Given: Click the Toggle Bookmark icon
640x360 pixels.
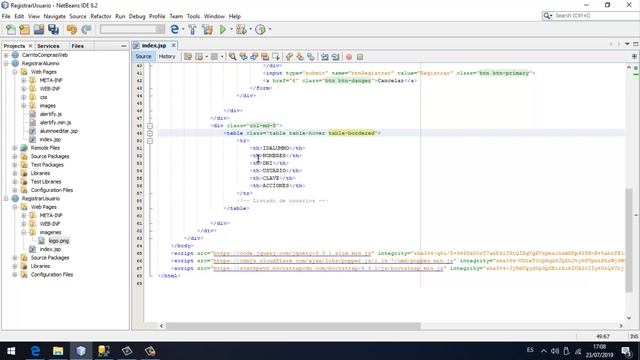Looking at the screenshot, I should 311,57.
